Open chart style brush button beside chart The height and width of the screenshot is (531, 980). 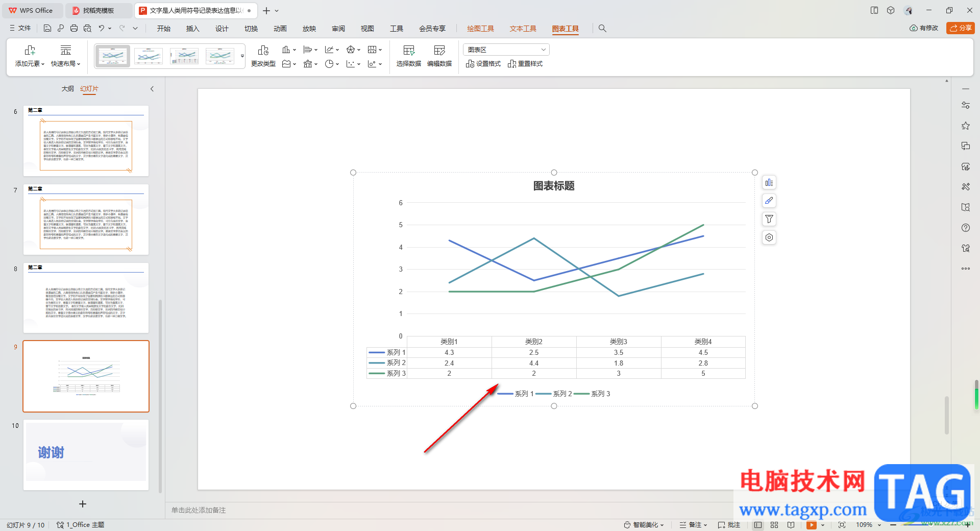[769, 201]
